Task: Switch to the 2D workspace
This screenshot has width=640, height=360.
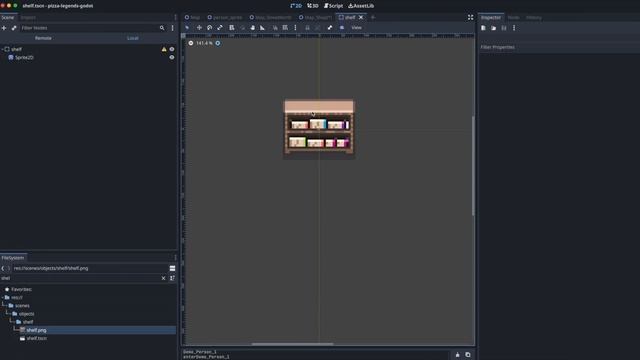Action: 296,6
